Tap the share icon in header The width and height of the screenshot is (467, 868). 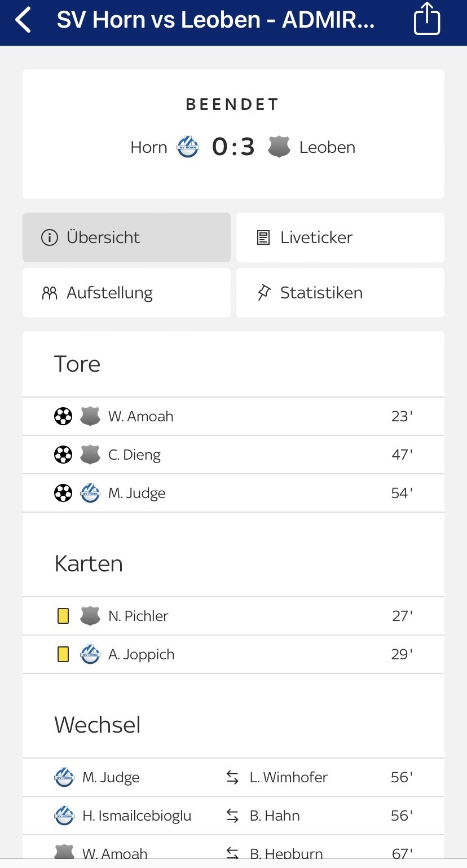(426, 19)
